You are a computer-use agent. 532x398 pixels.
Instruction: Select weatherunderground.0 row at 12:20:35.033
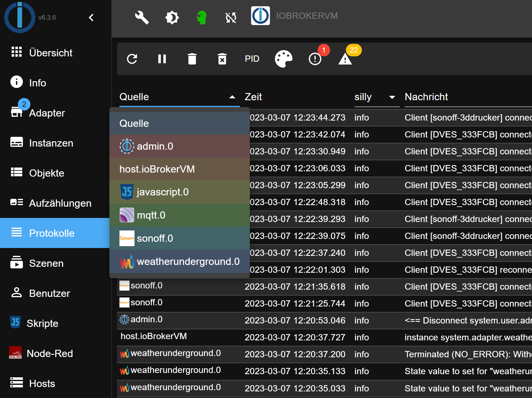pyautogui.click(x=324, y=388)
